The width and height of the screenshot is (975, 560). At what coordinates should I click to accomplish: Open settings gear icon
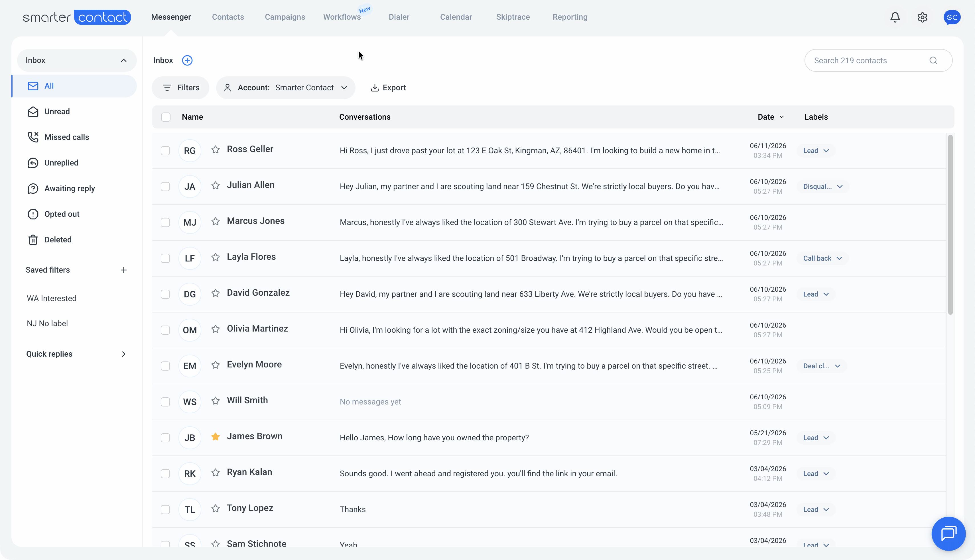[922, 17]
